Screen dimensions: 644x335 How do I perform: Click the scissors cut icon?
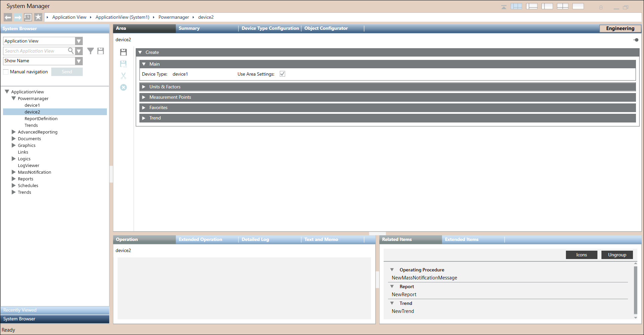(x=123, y=76)
